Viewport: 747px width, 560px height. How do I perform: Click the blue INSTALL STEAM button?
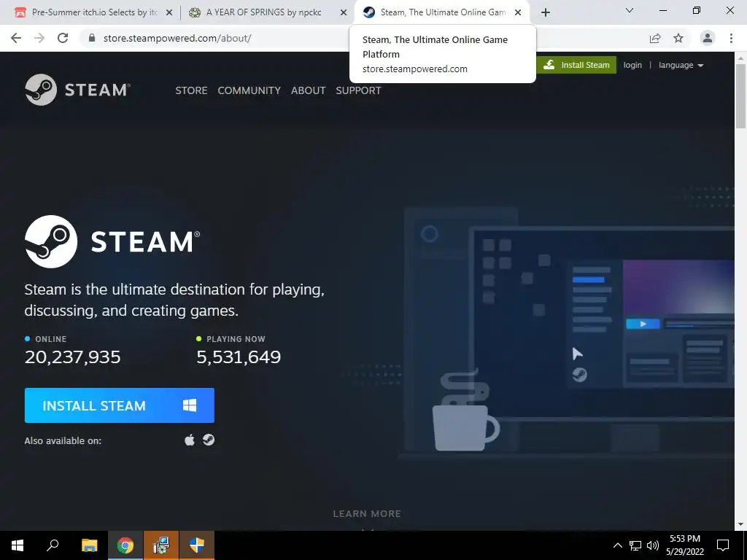(120, 405)
